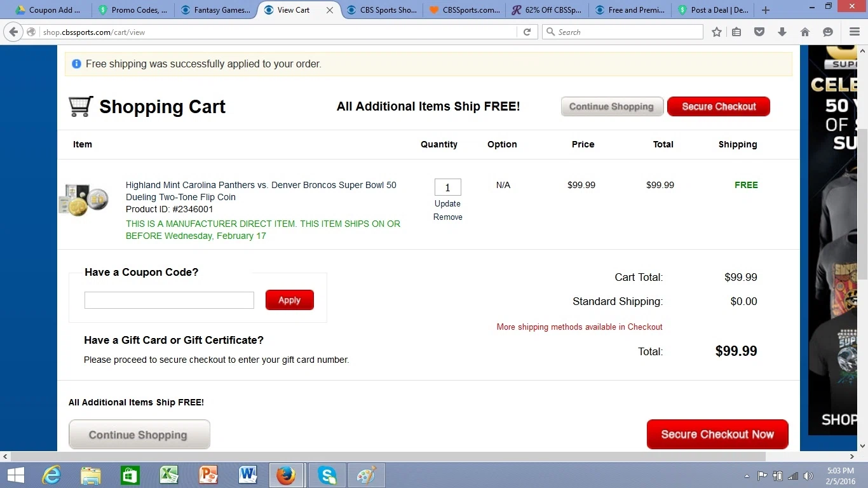Open File Explorer from taskbar
This screenshot has height=488, width=868.
90,475
